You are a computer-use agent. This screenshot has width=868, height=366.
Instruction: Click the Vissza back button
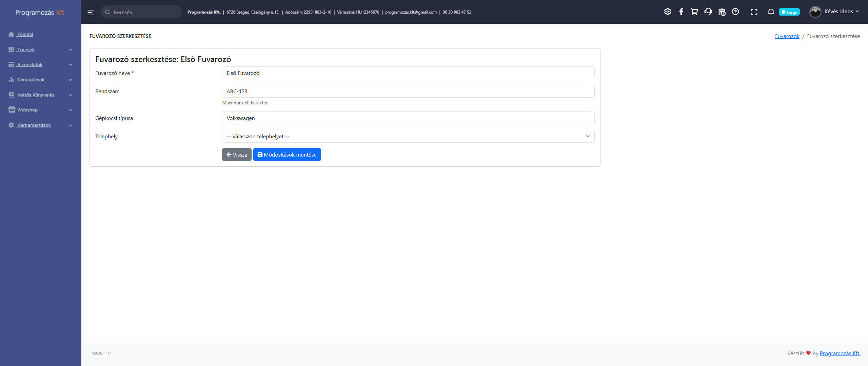point(237,155)
